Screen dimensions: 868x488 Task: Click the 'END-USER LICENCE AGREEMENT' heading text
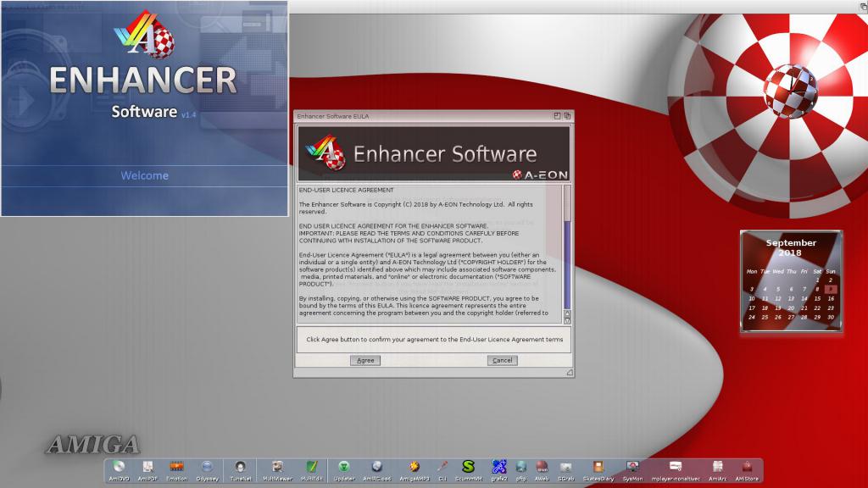[347, 190]
